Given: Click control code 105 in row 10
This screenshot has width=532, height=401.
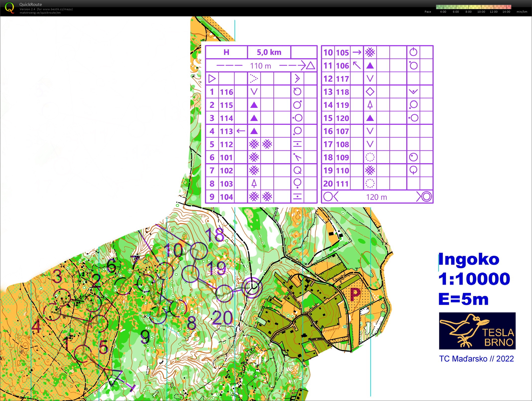Looking at the screenshot, I should click(x=342, y=52).
